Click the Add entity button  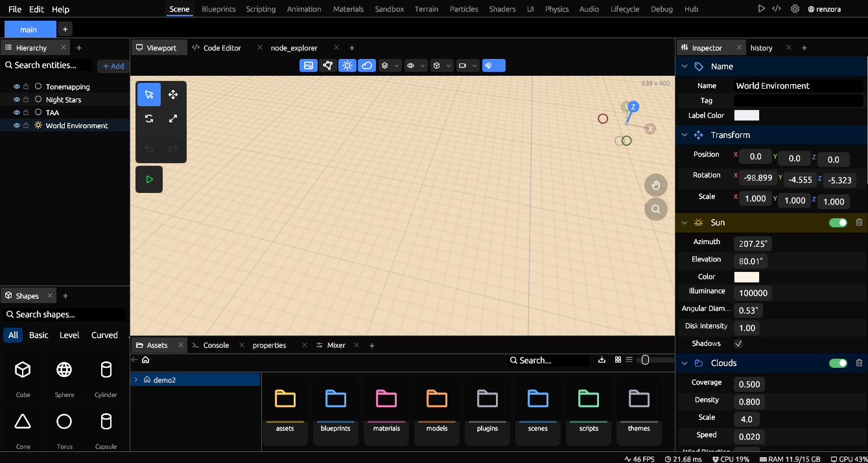point(113,66)
